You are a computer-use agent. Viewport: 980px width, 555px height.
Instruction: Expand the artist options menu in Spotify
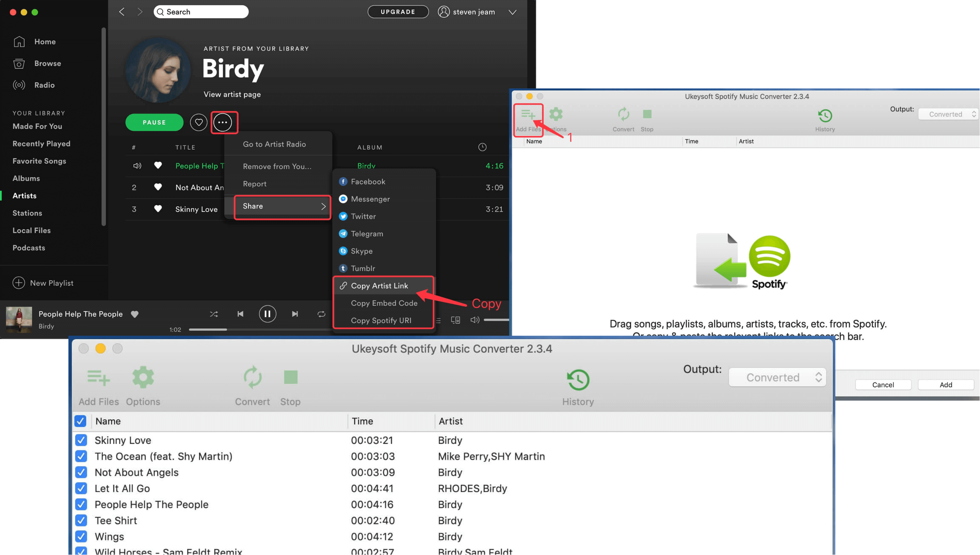223,122
